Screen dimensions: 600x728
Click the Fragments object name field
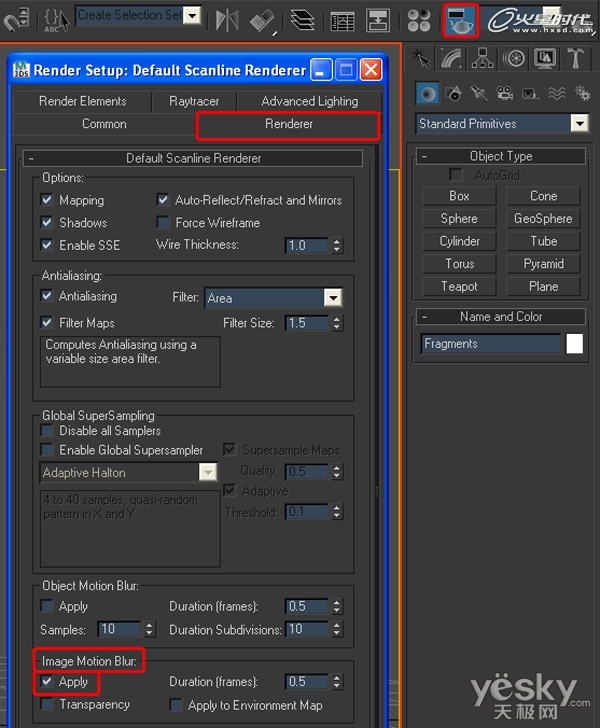tap(491, 344)
